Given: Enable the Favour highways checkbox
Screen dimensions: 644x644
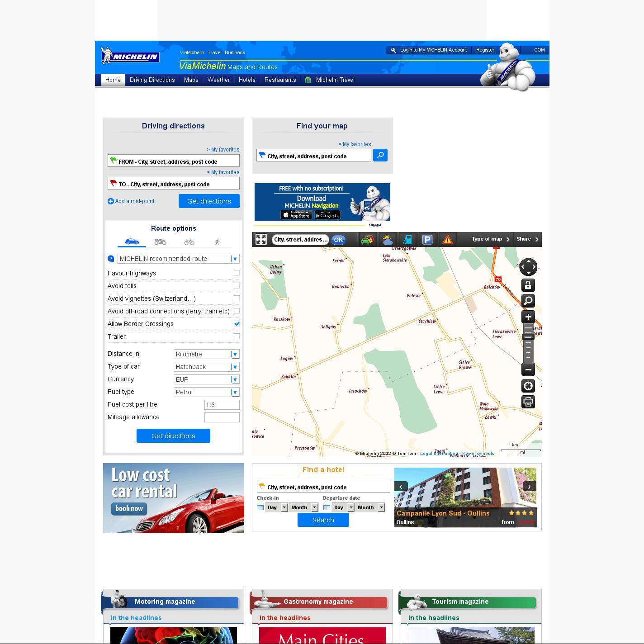Looking at the screenshot, I should coord(237,273).
